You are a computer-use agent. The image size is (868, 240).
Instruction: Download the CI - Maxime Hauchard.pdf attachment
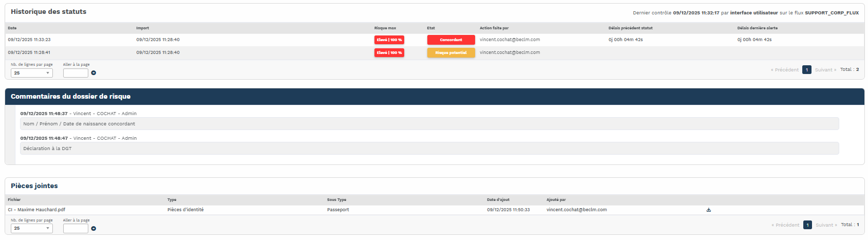click(709, 210)
